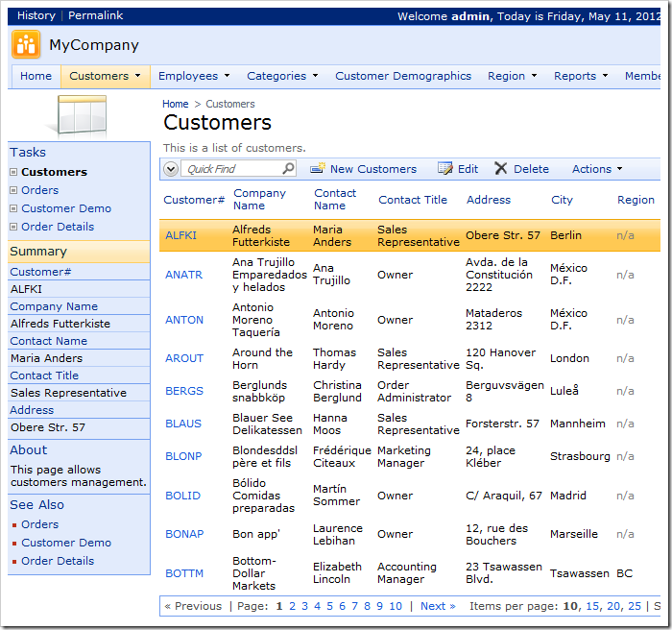Click the Next » pager link

click(438, 606)
